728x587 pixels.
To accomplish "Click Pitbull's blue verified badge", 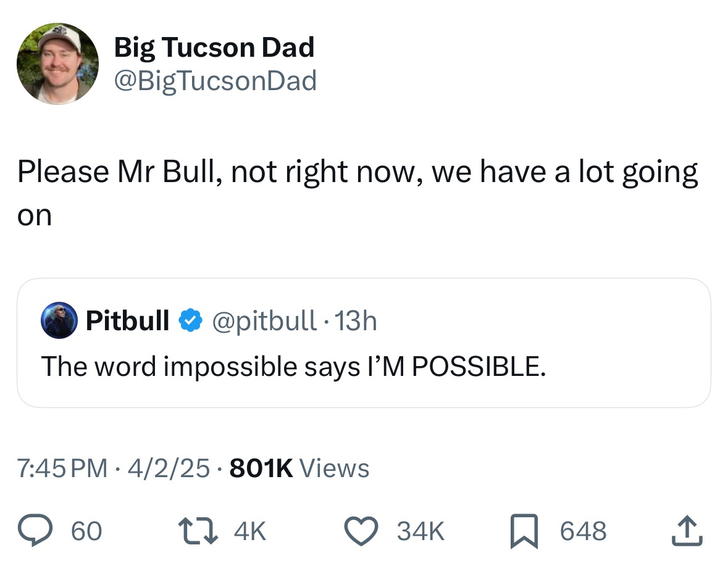I will click(189, 321).
